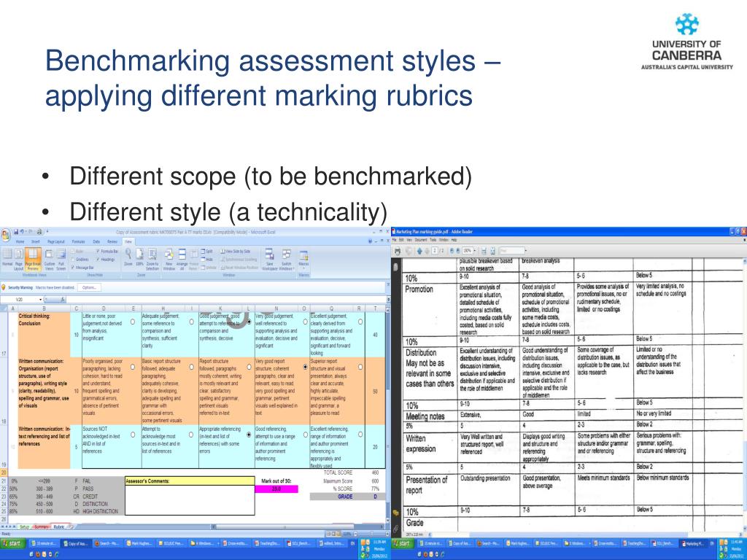
Task: Click Save in Excel quick access toolbar
Action: (x=16, y=232)
